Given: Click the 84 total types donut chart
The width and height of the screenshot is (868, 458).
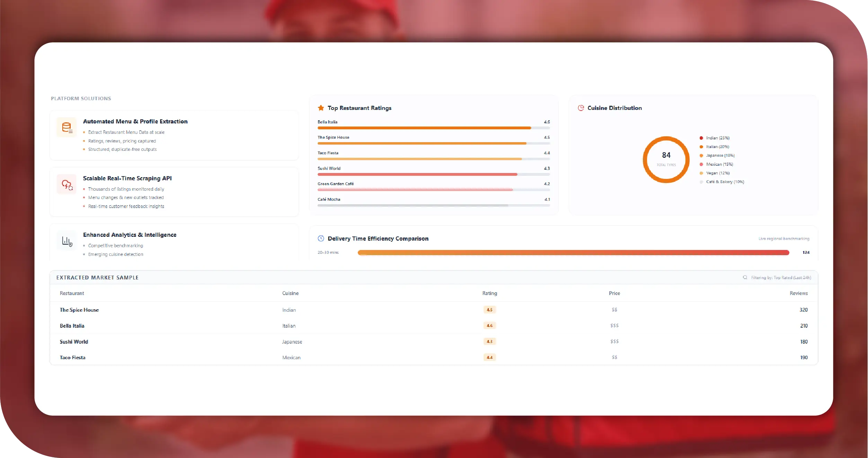Looking at the screenshot, I should click(666, 159).
